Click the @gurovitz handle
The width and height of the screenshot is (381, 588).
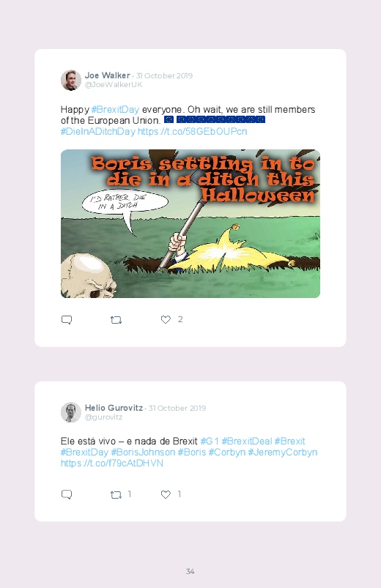[103, 417]
